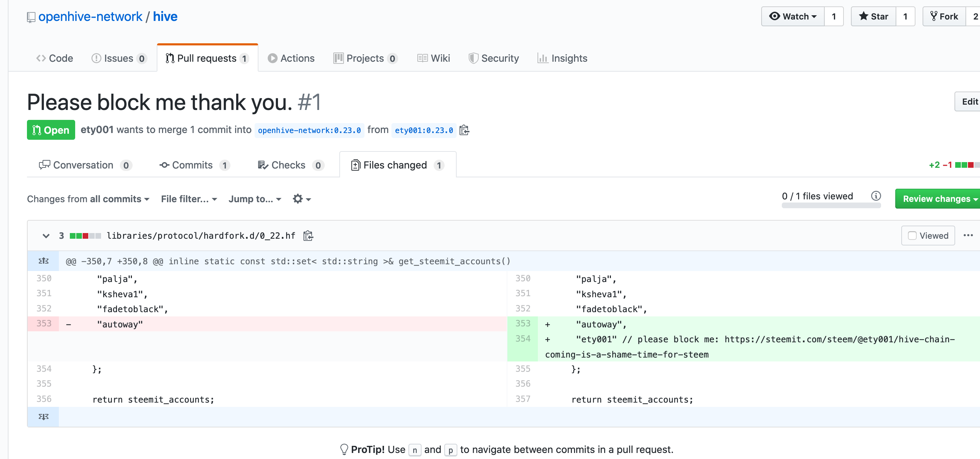Image resolution: width=980 pixels, height=459 pixels.
Task: Click the green Open status badge
Action: (x=51, y=130)
